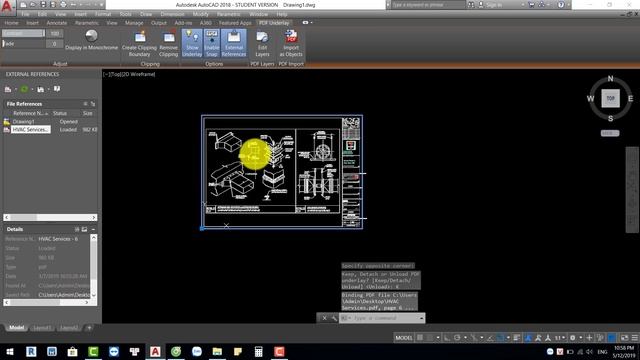This screenshot has width=640, height=360.
Task: Click New in the quick access toolbar
Action: (23, 5)
